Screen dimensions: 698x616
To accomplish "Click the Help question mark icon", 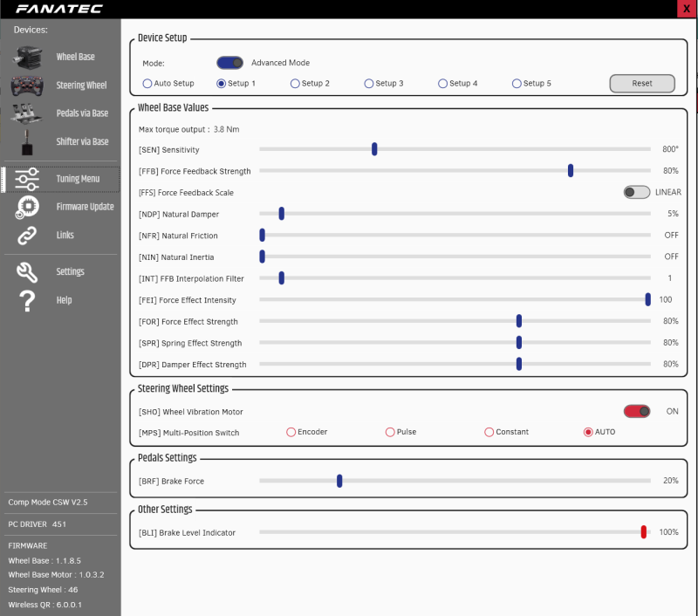I will click(x=27, y=300).
